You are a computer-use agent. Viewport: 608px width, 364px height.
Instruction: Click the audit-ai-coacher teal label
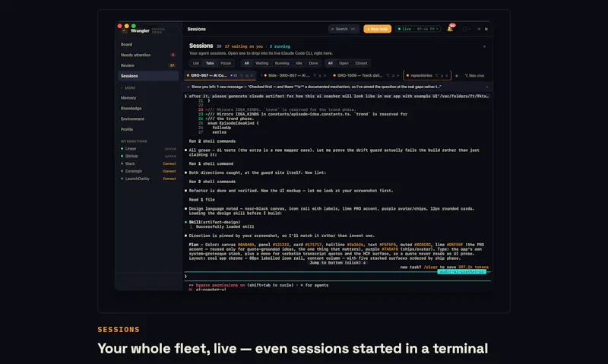(x=461, y=272)
